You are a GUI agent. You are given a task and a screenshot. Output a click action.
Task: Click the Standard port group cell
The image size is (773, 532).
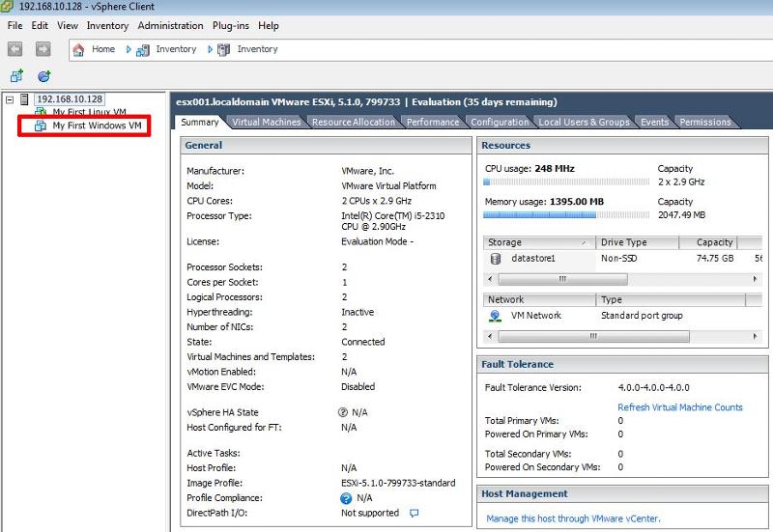(642, 316)
